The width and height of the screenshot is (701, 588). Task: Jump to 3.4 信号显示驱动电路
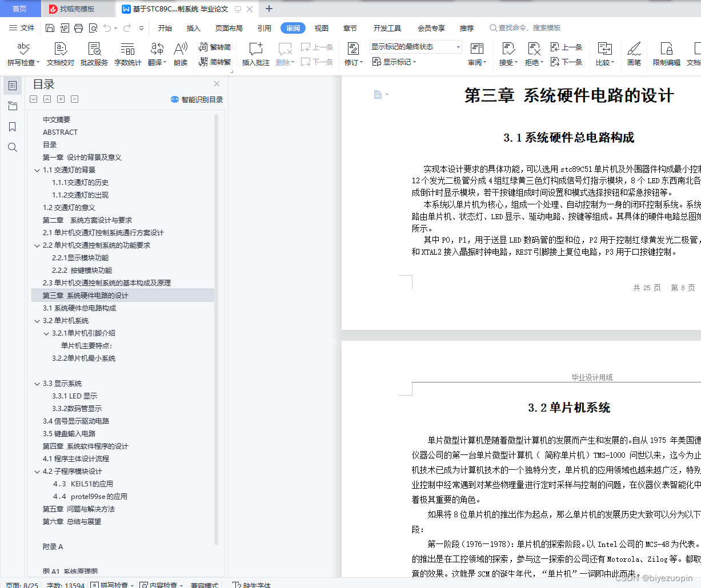coord(76,421)
